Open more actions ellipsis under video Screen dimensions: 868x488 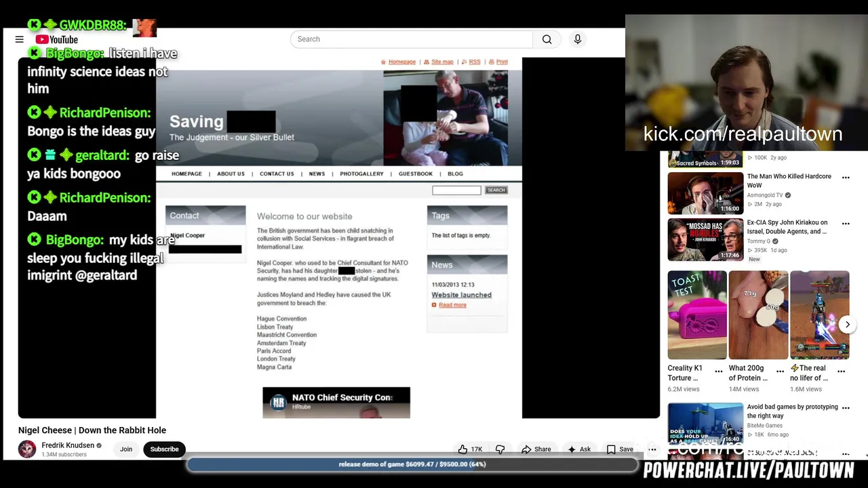click(x=652, y=449)
